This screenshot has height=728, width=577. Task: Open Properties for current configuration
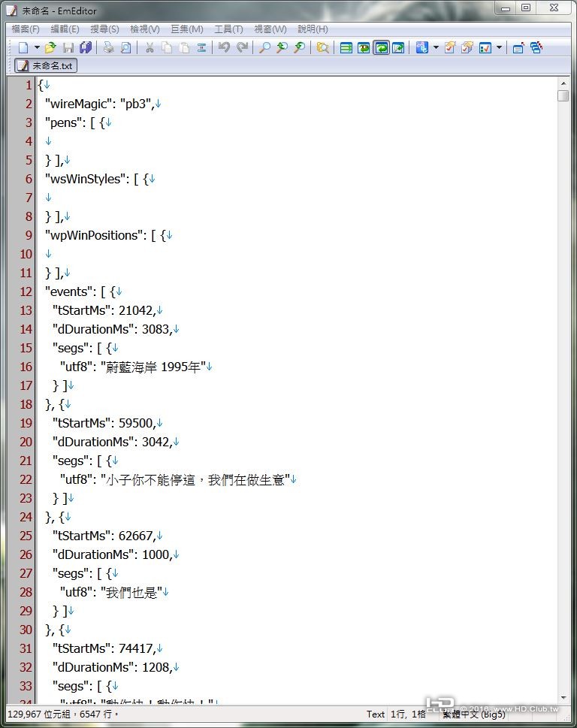click(450, 47)
